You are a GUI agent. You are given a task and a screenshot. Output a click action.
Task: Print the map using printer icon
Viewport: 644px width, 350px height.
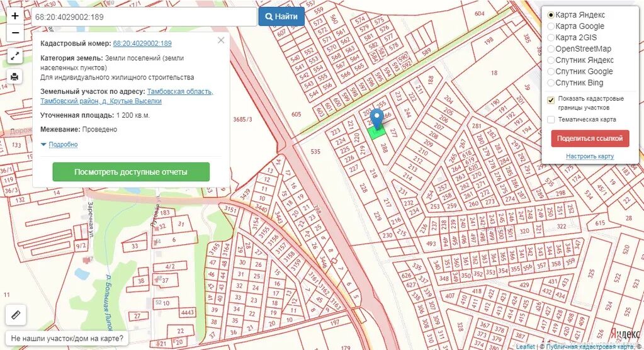pyautogui.click(x=14, y=76)
